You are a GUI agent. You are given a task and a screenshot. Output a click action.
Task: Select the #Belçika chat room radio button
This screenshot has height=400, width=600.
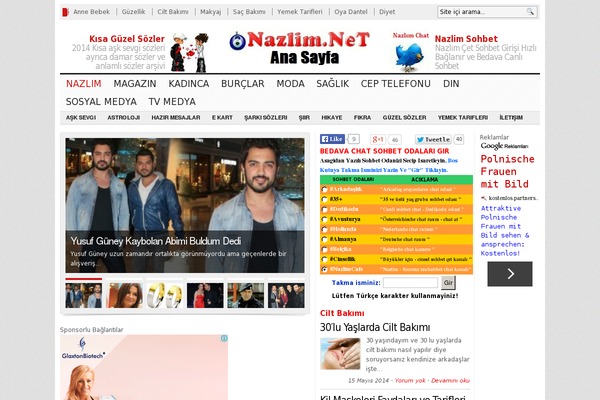324,249
